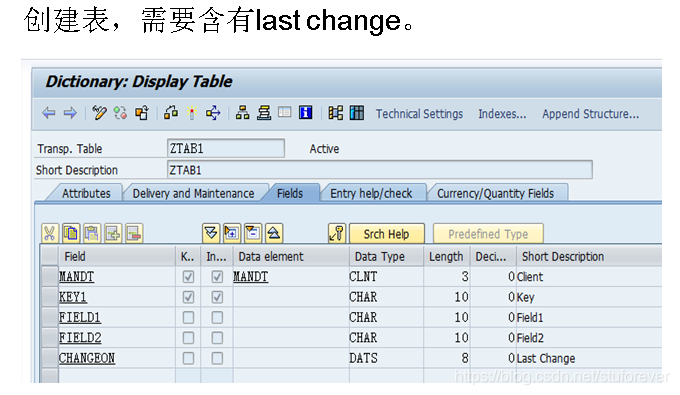
Task: Click the Paste clipboard icon
Action: 92,233
